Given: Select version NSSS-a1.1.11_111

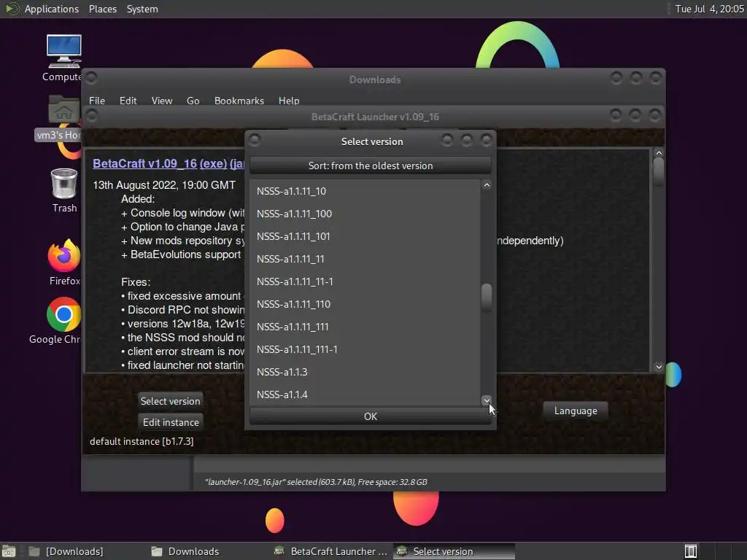Looking at the screenshot, I should (x=365, y=327).
